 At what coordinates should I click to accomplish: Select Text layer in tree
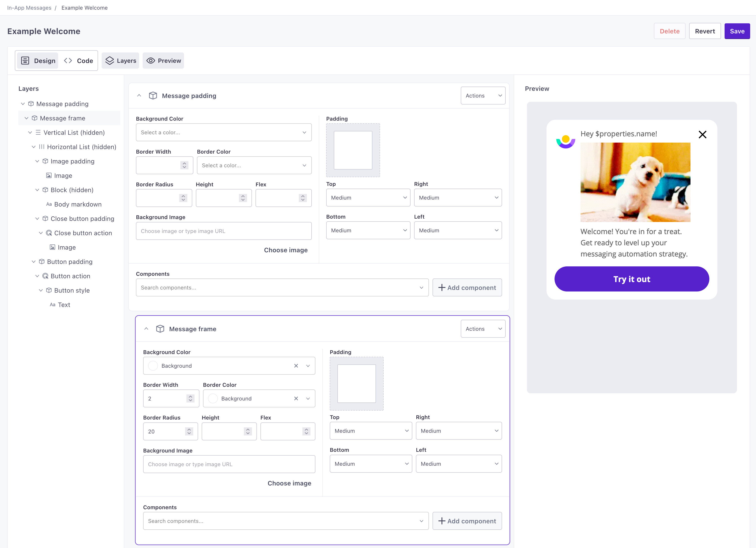(x=64, y=304)
